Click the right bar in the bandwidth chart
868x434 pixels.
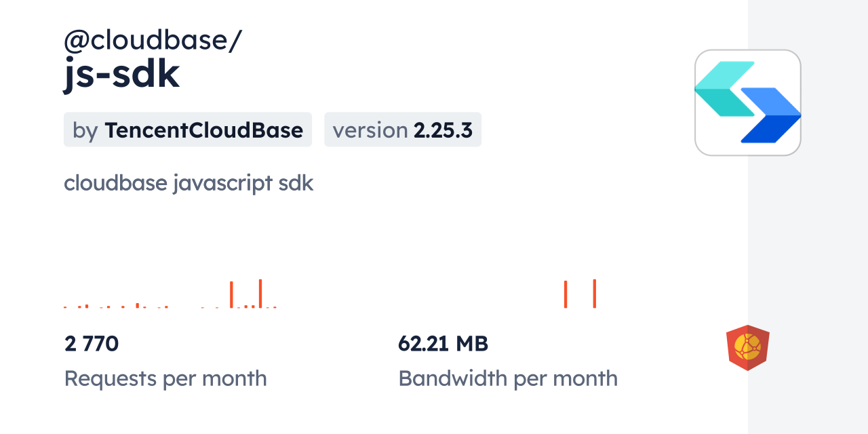point(594,293)
